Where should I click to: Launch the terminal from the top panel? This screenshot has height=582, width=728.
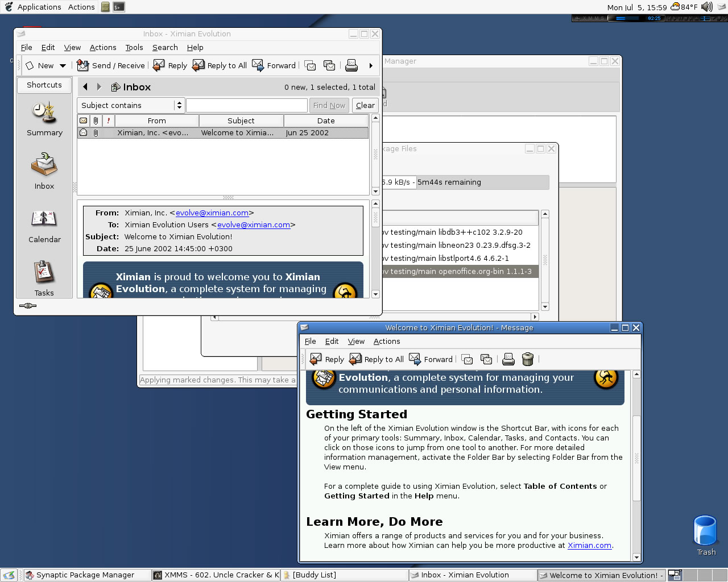118,7
